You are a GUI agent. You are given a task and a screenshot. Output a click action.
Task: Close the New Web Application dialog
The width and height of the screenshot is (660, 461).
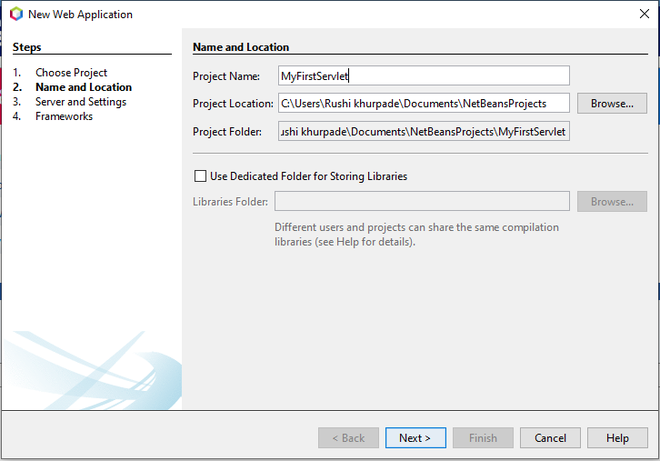[x=640, y=14]
